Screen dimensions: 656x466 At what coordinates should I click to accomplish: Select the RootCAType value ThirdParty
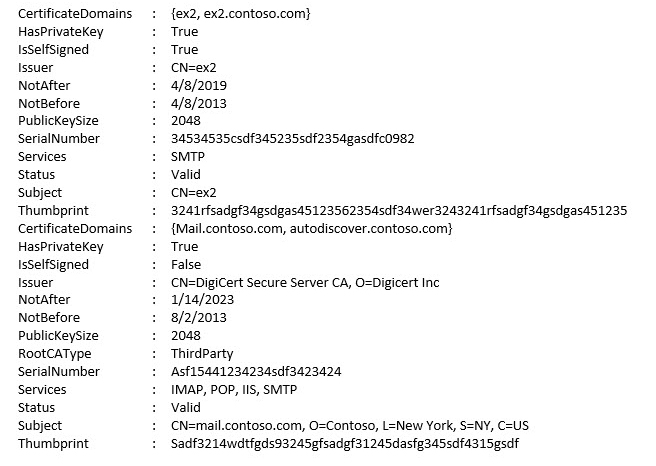click(202, 353)
